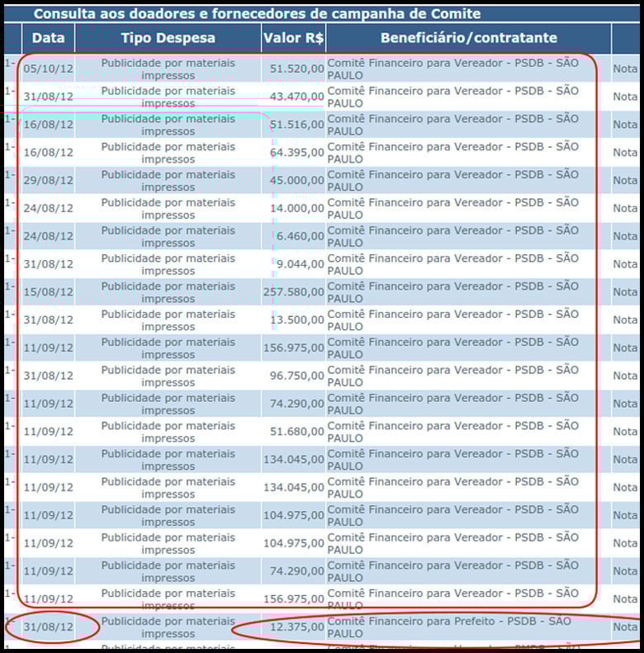Click the Tipo Despesa cell in the 64.395,00 row

168,153
